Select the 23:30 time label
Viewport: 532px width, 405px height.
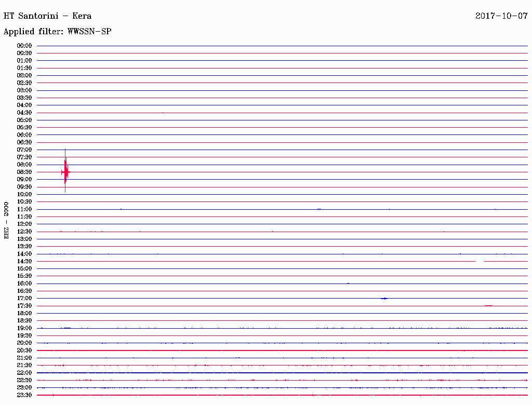[24, 395]
